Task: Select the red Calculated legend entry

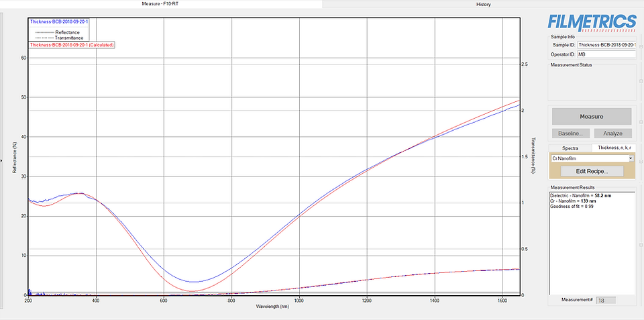Action: [x=72, y=45]
